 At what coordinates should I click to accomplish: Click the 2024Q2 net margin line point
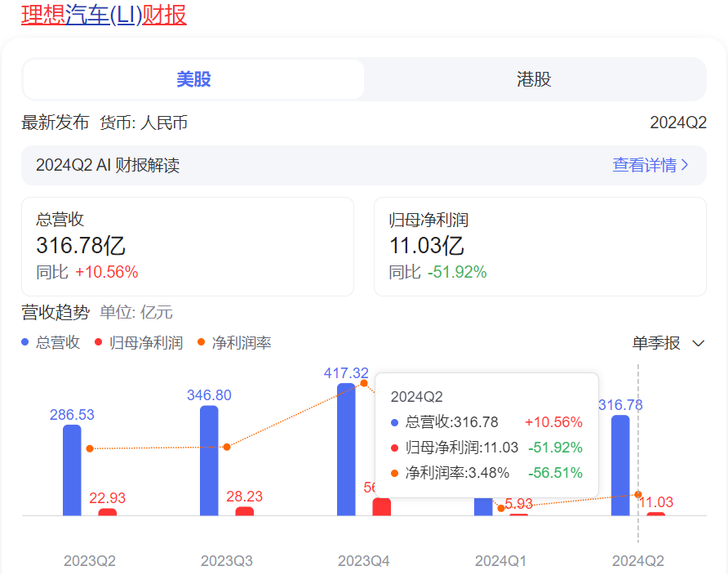[638, 494]
